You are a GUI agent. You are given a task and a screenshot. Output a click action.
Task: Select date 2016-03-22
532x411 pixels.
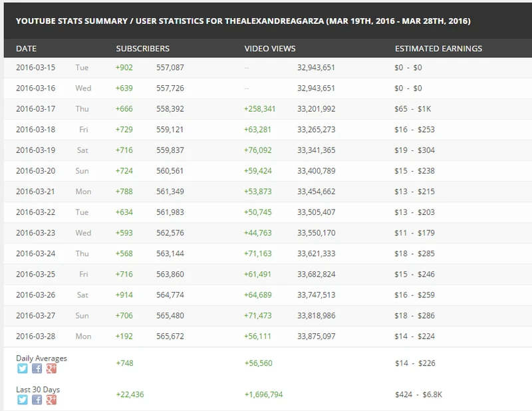[36, 212]
